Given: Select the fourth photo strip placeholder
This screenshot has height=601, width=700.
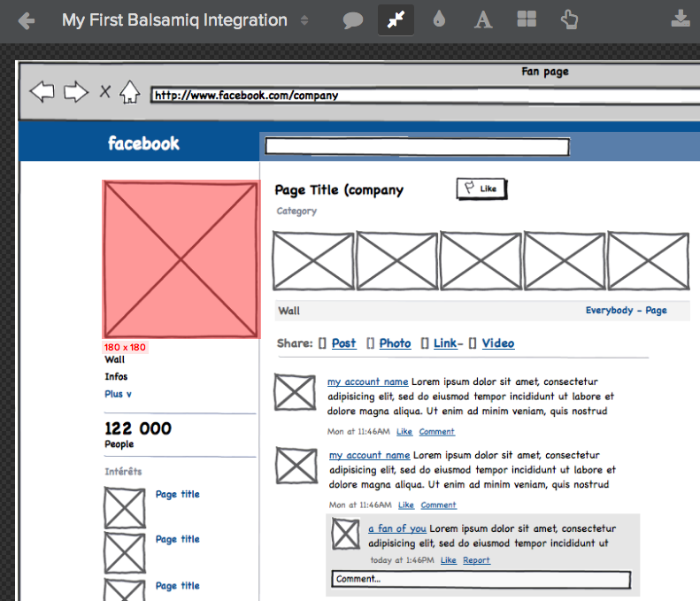Looking at the screenshot, I should 565,261.
